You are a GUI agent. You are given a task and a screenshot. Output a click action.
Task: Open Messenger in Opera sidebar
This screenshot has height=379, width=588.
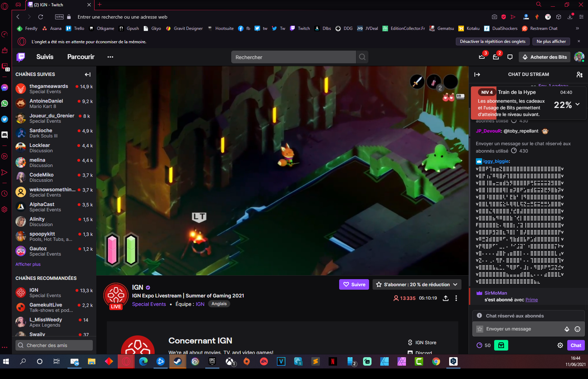[5, 88]
